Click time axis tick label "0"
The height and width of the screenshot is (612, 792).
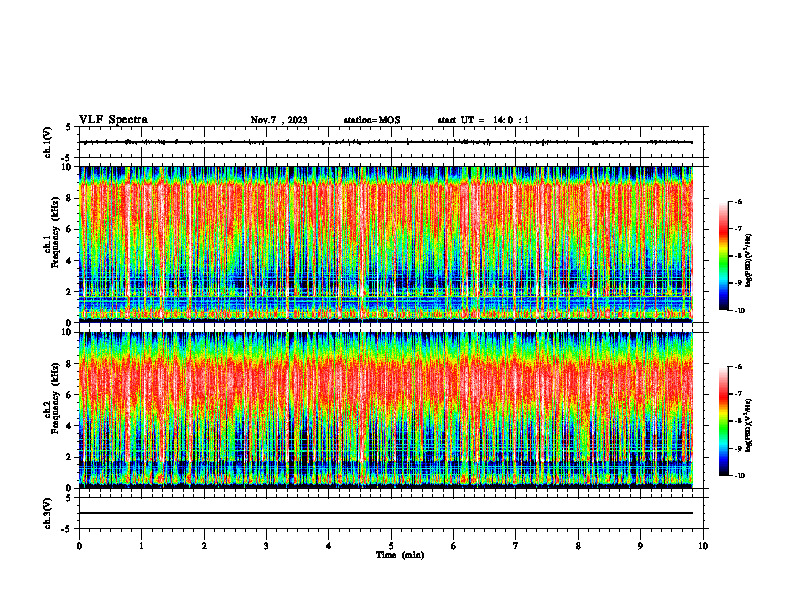tap(79, 546)
